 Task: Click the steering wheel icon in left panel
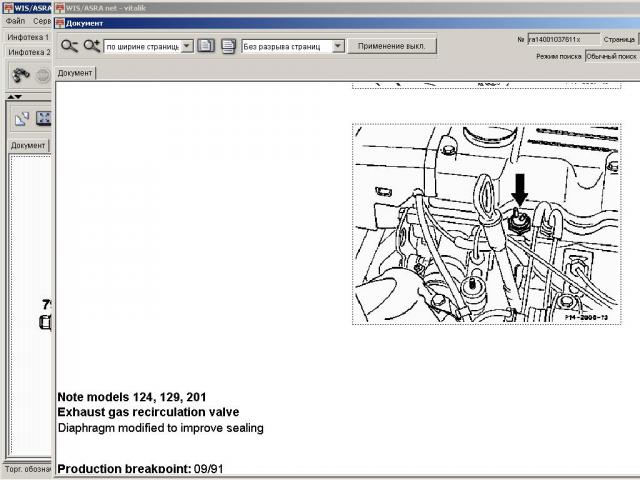[x=19, y=75]
